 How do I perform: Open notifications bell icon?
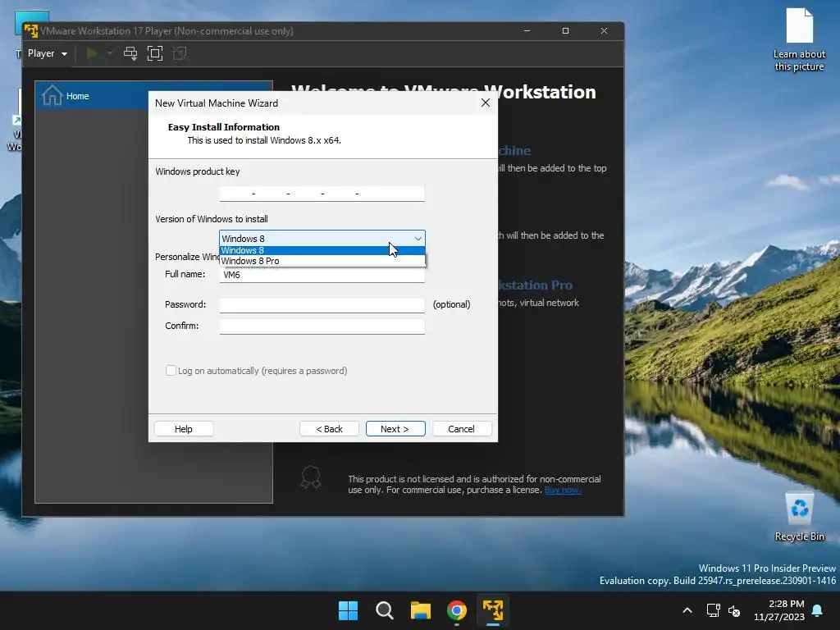tap(818, 610)
